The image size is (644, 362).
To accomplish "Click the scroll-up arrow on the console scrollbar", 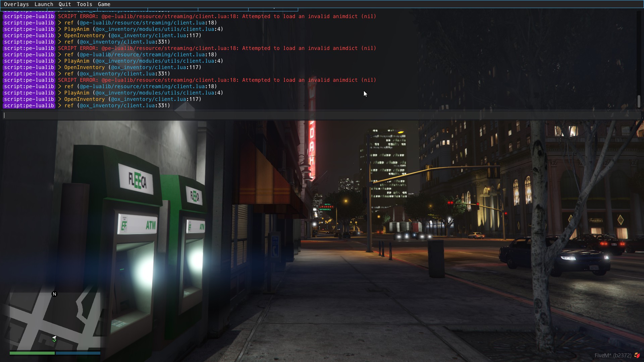I will pos(639,12).
